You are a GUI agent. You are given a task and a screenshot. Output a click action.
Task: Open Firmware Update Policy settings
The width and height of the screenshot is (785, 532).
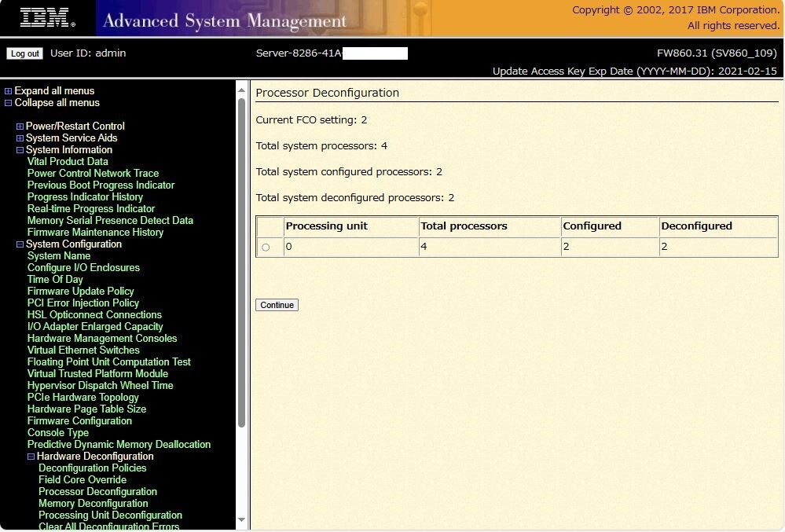click(80, 292)
